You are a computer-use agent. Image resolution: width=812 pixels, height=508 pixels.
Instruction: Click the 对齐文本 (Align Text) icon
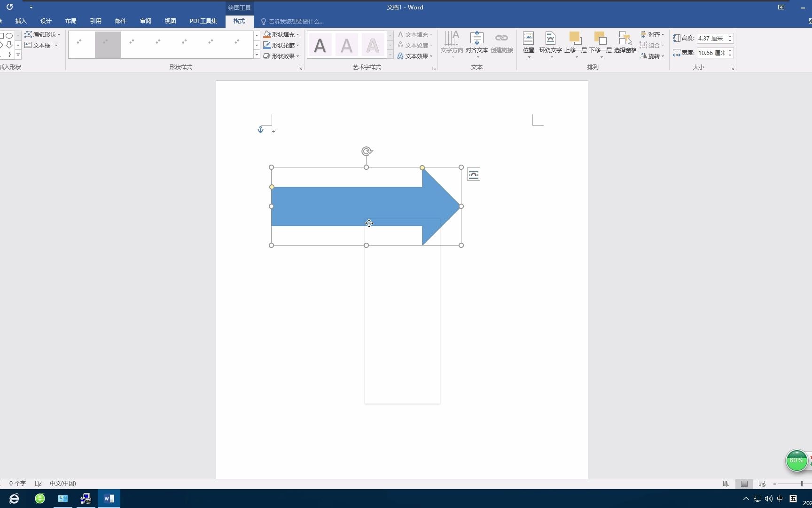coord(477,38)
